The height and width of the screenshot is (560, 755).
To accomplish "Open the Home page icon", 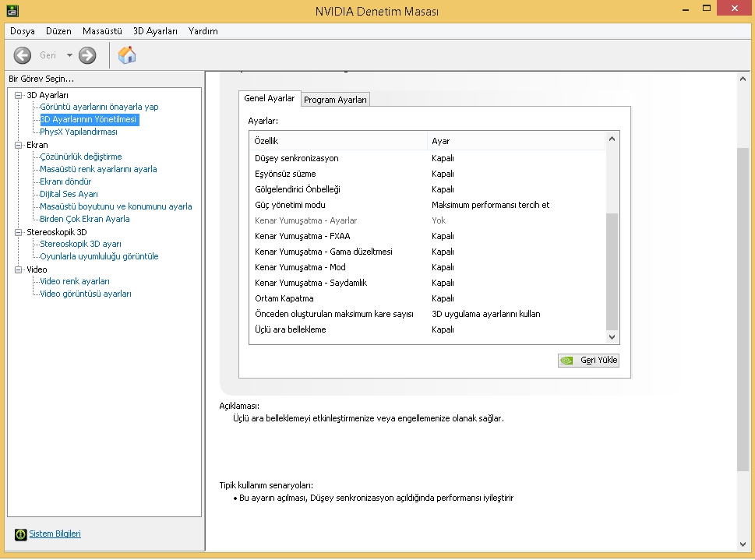I will [127, 55].
